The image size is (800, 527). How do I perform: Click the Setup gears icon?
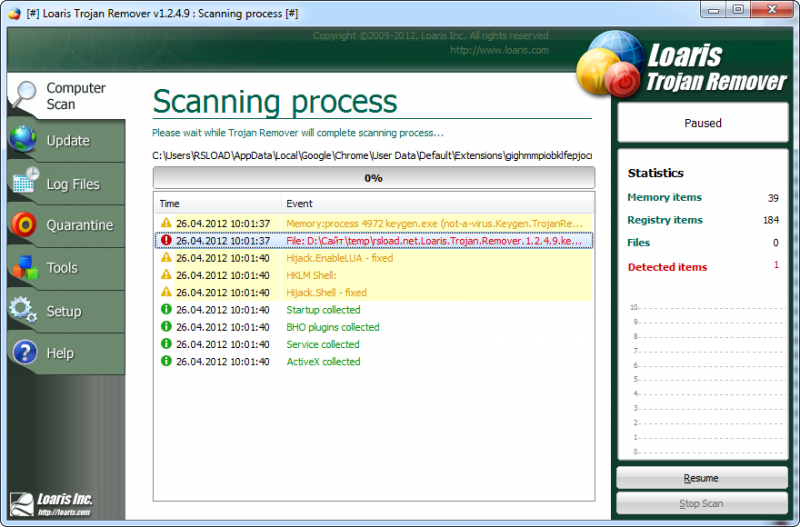[23, 310]
